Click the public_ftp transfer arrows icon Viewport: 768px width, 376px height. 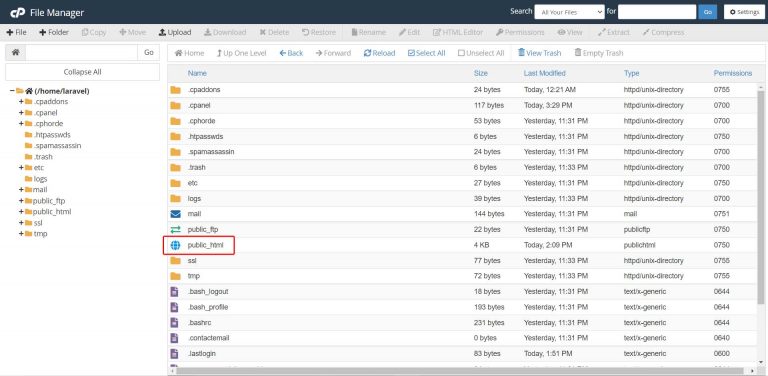click(x=175, y=229)
